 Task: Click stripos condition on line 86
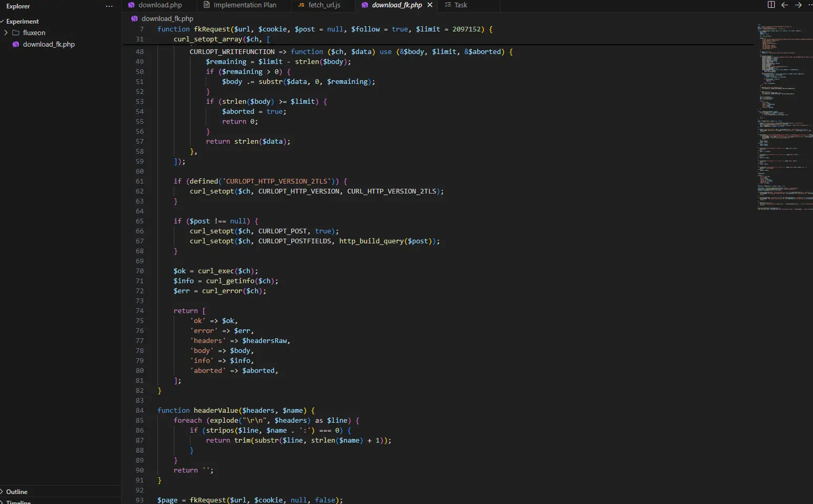point(270,431)
